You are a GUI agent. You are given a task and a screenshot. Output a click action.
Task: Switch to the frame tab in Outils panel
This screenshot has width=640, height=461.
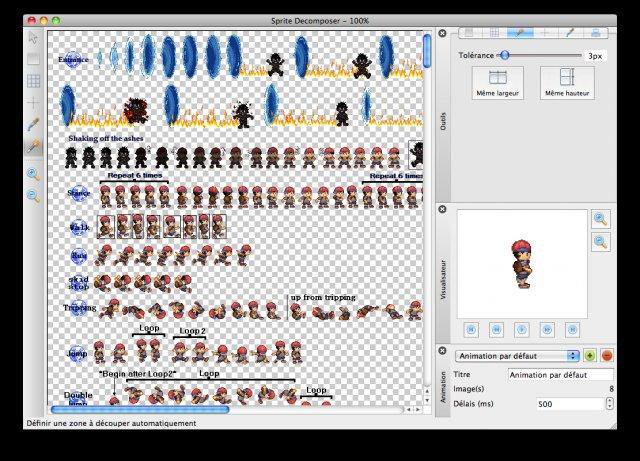(x=470, y=33)
